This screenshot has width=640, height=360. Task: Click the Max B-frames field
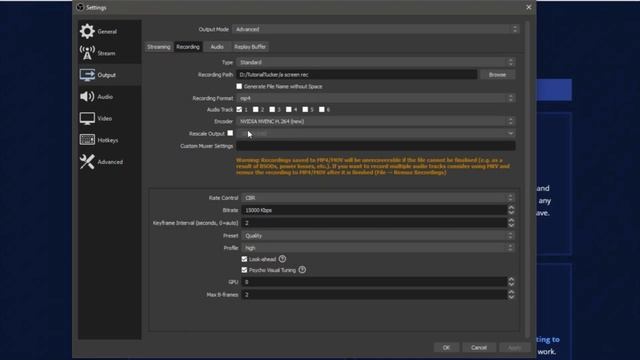[374, 295]
